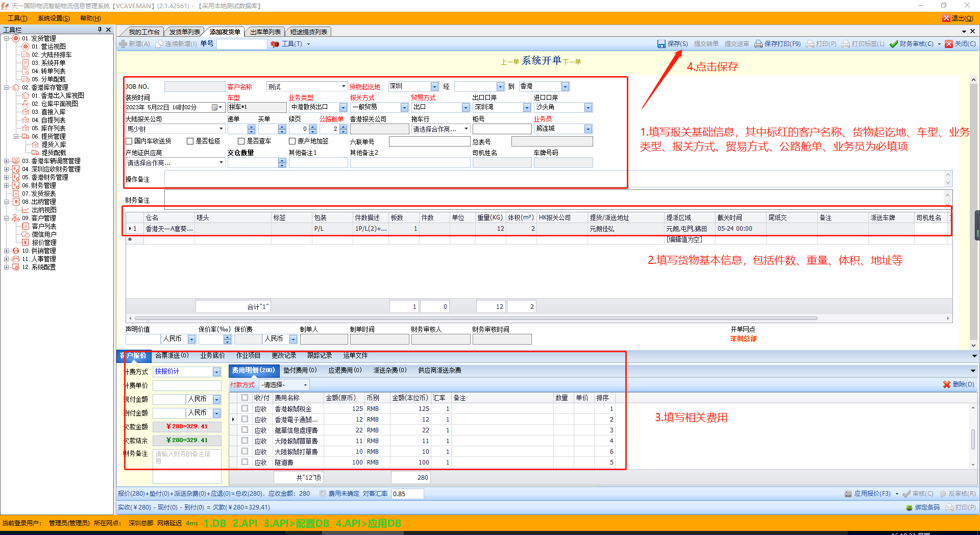The height and width of the screenshot is (535, 980).
Task: Click the 退出(Q) exit button
Action: pos(958,18)
